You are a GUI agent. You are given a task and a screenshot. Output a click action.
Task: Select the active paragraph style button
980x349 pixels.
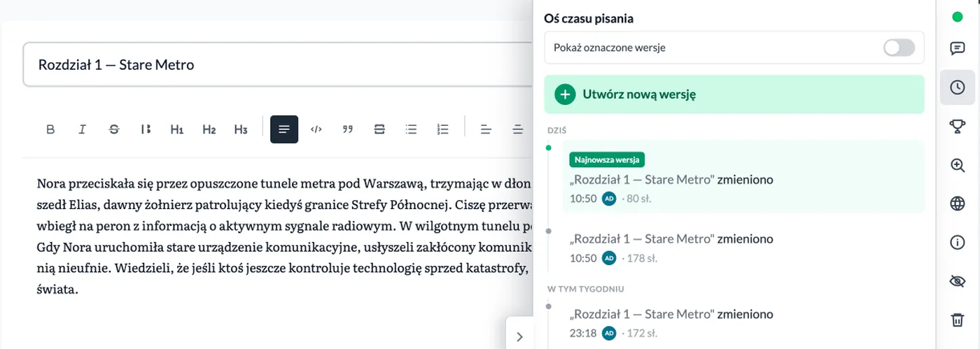click(284, 129)
